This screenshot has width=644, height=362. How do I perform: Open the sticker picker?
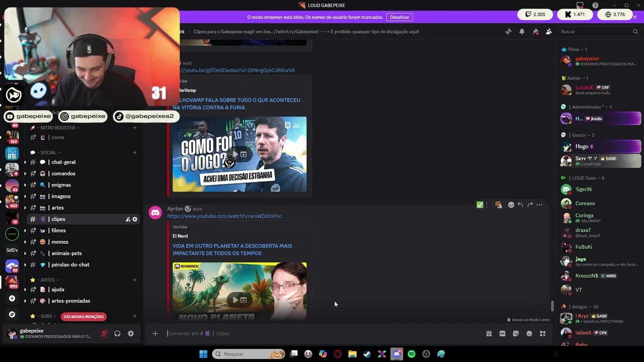pyautogui.click(x=516, y=333)
